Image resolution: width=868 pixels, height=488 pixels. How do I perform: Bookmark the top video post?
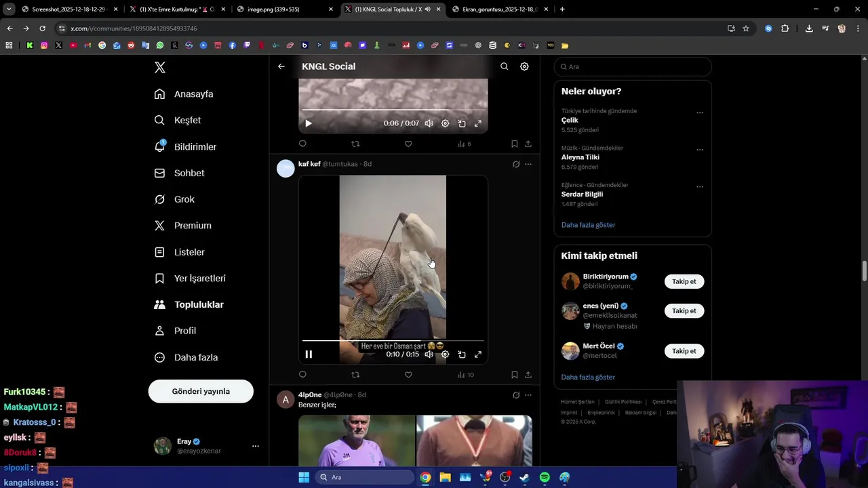(515, 144)
